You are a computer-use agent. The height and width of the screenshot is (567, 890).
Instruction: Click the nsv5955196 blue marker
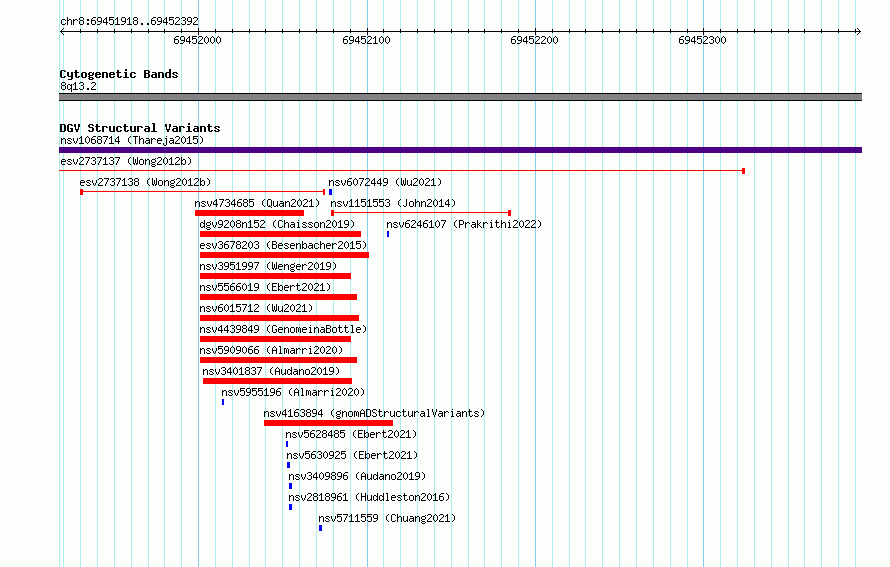[223, 402]
